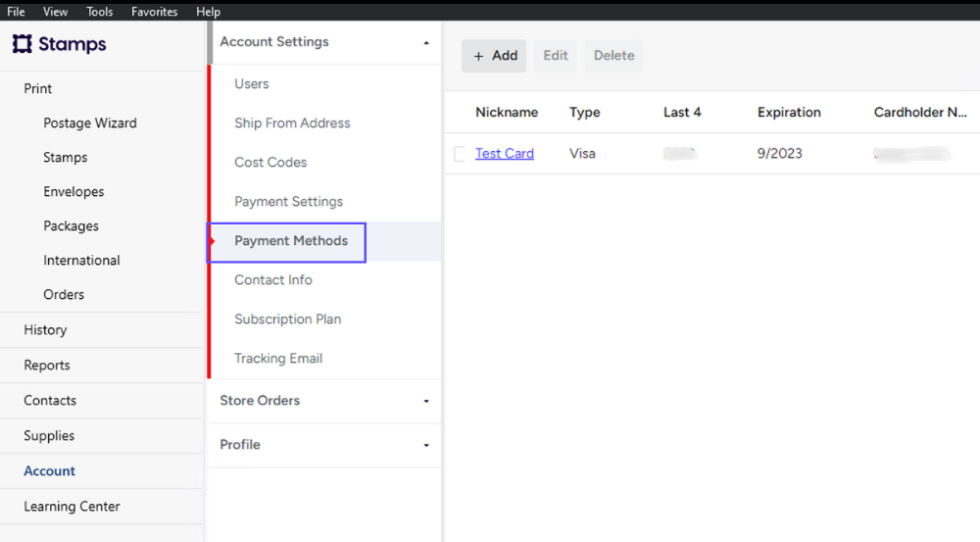Expand the Profile section arrow

(426, 445)
